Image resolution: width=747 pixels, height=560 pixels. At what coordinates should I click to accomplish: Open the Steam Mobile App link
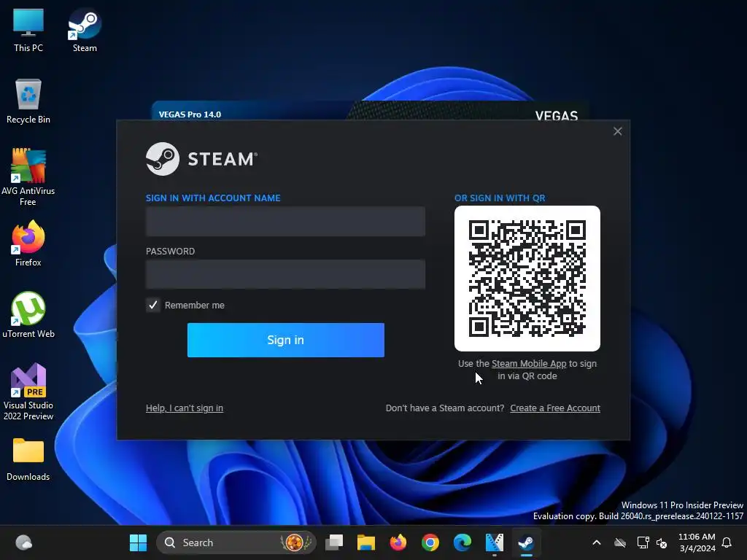pos(529,363)
